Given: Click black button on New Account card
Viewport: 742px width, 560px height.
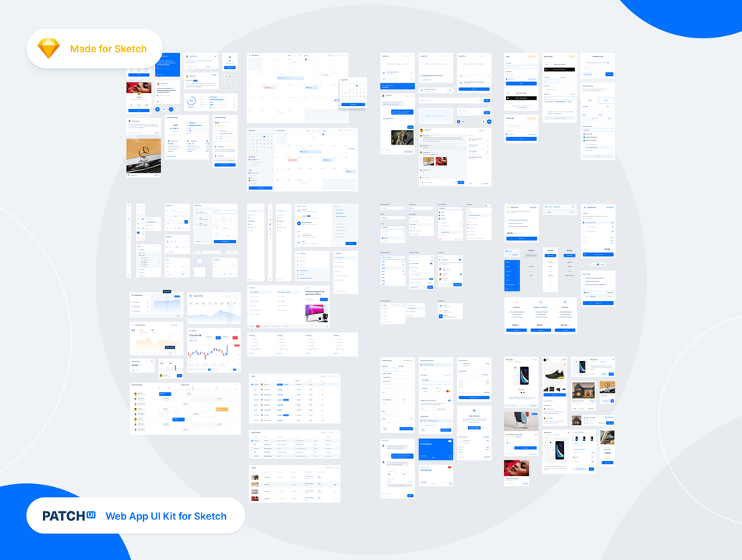Looking at the screenshot, I should click(x=560, y=69).
